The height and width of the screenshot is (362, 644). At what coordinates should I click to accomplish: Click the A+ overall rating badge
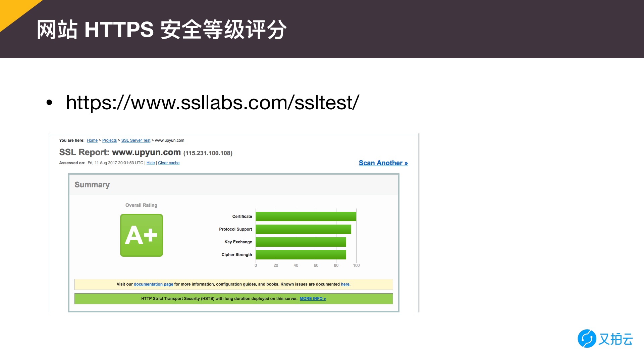coord(142,235)
